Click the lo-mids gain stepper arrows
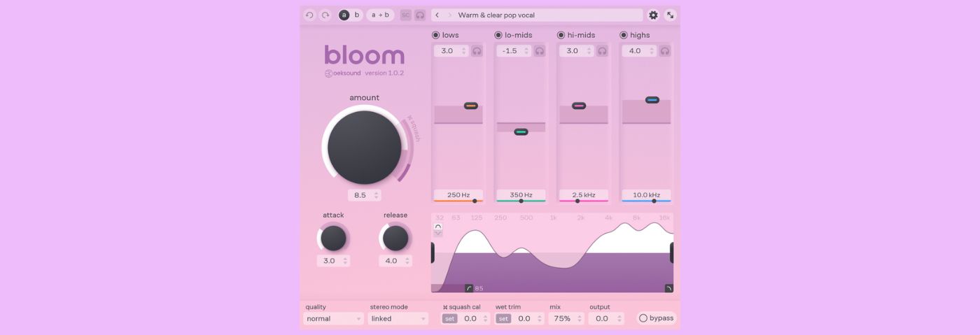980x335 pixels. pos(527,51)
